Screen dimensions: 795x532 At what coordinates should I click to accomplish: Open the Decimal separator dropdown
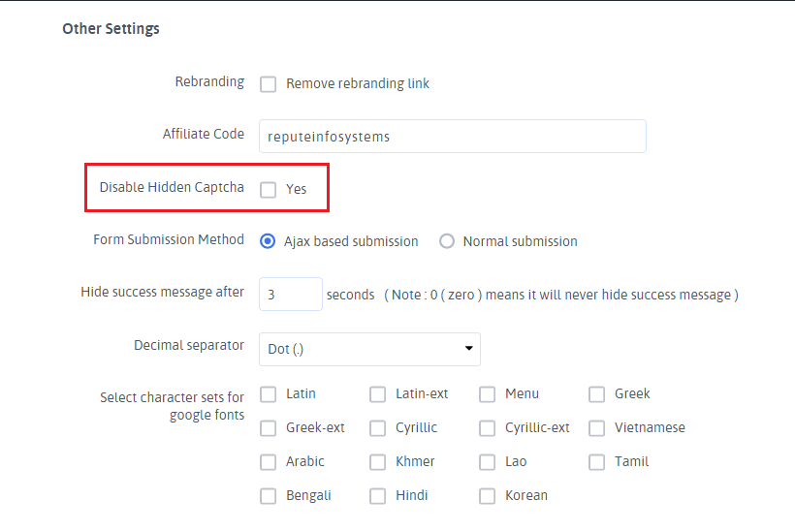coord(369,349)
